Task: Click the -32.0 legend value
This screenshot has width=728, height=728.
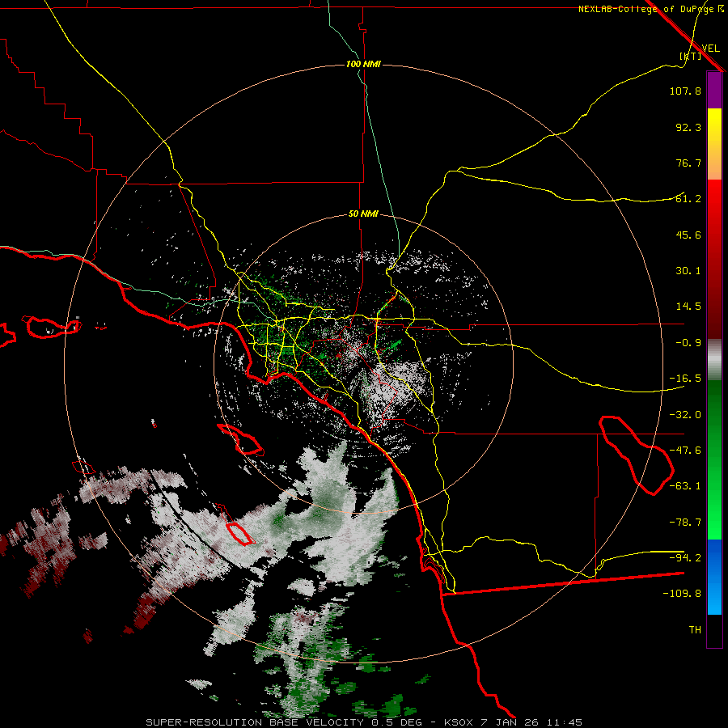Action: point(685,415)
